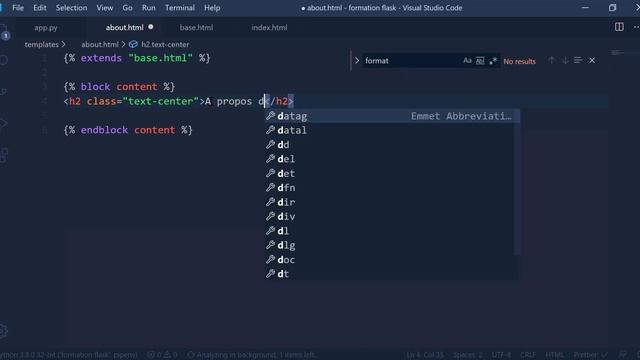Click the feedback icon in status bar
640x360 pixels.
point(622,355)
